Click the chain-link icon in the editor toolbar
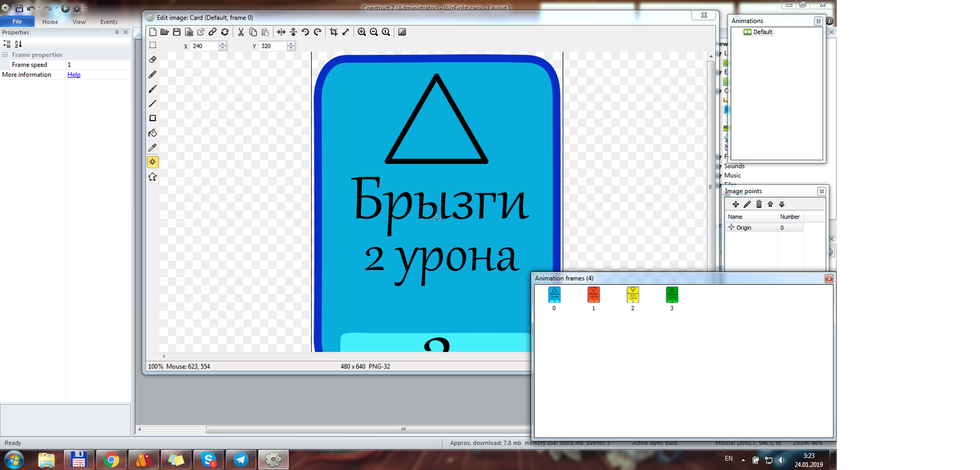The width and height of the screenshot is (980, 470). pos(213,32)
